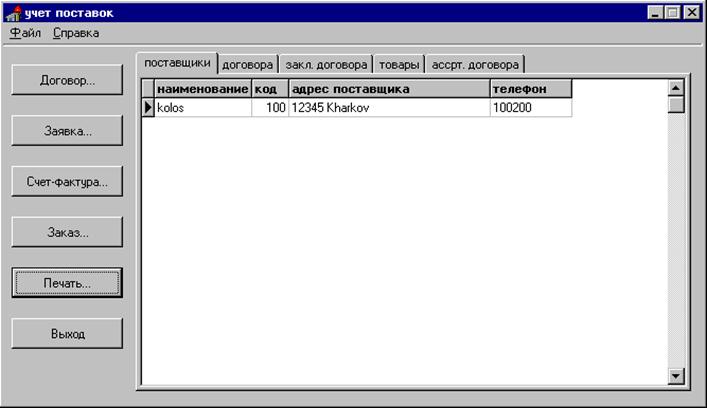
Task: Switch to the поставщики tab
Action: [177, 63]
